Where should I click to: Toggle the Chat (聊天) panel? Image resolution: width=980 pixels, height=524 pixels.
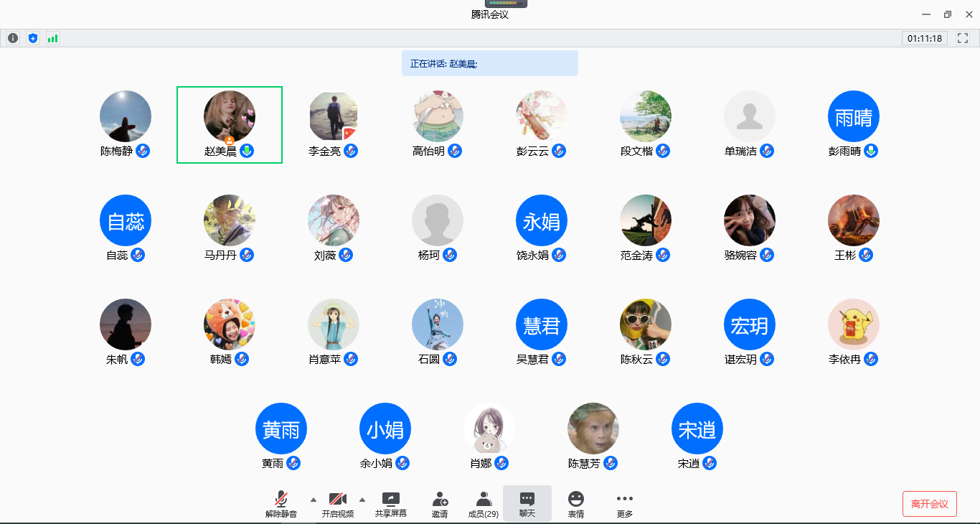tap(527, 504)
